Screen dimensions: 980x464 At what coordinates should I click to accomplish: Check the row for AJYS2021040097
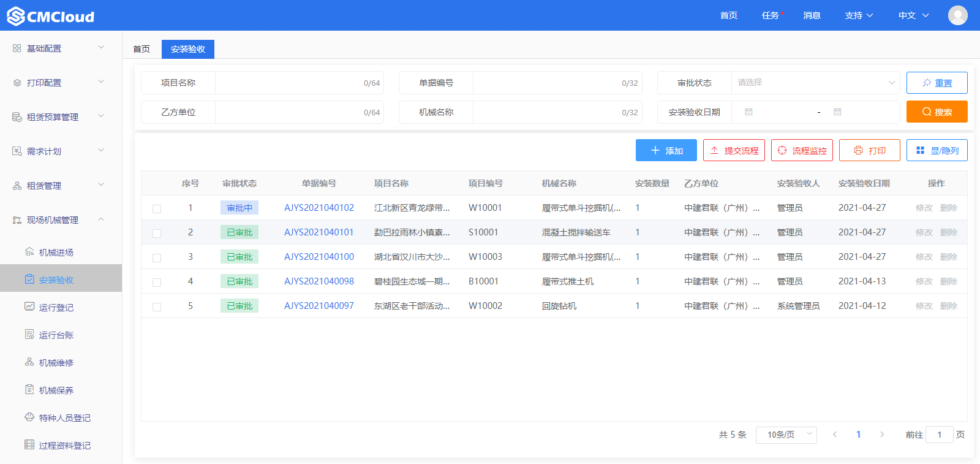click(157, 306)
